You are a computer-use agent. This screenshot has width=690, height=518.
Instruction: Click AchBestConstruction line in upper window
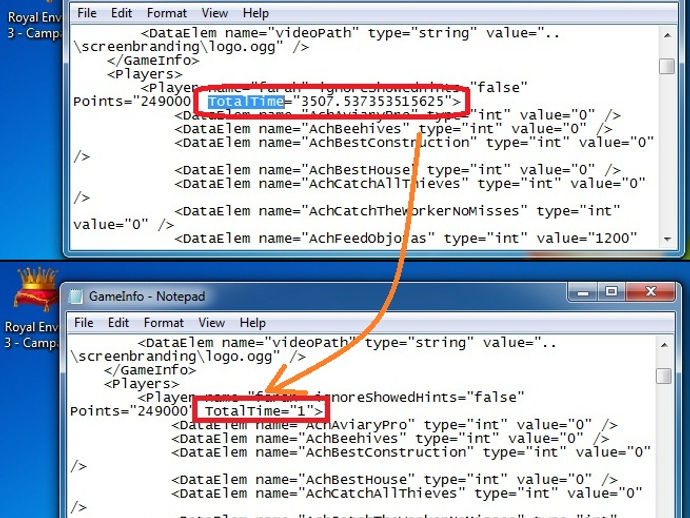click(414, 143)
